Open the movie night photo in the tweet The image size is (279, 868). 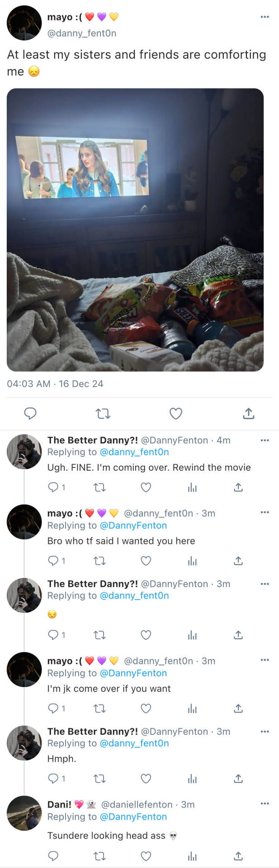(135, 230)
